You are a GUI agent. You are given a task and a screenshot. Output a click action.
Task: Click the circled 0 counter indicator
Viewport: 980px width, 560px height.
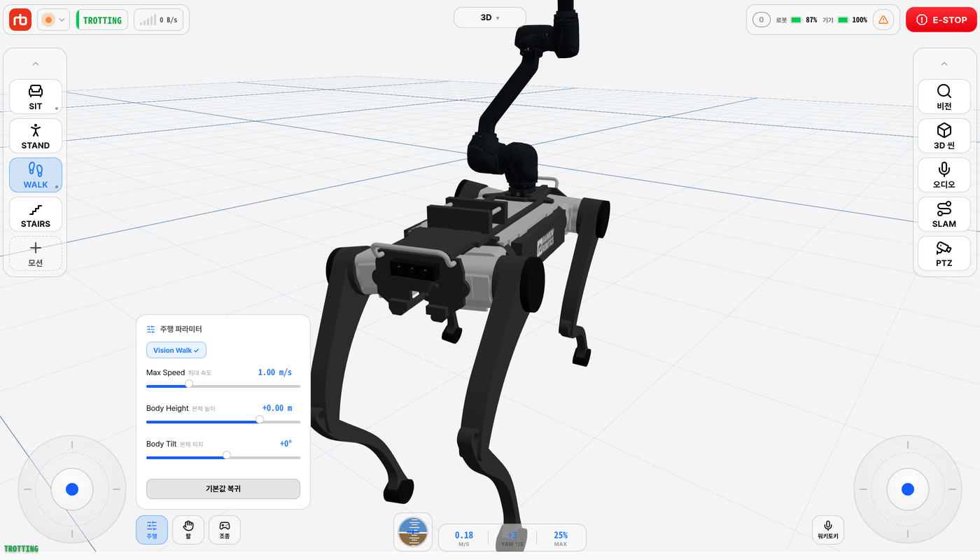(x=762, y=20)
